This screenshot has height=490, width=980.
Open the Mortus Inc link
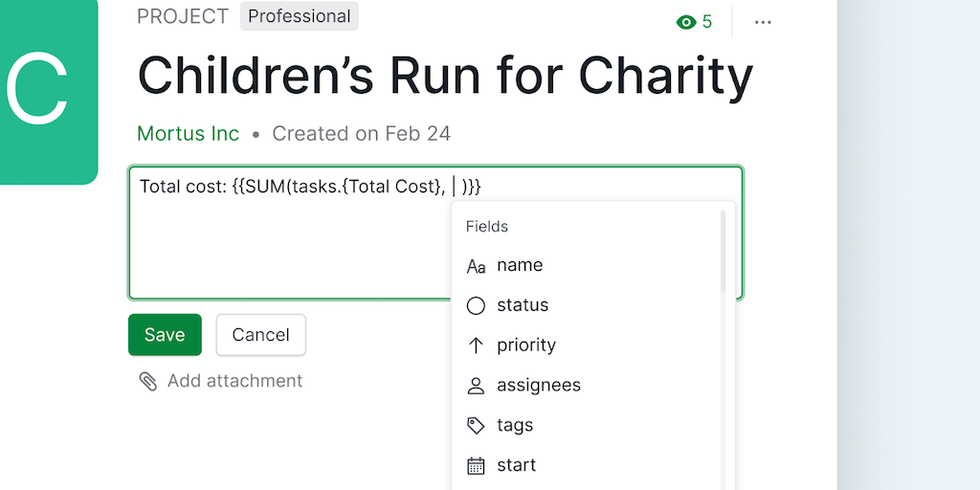189,133
